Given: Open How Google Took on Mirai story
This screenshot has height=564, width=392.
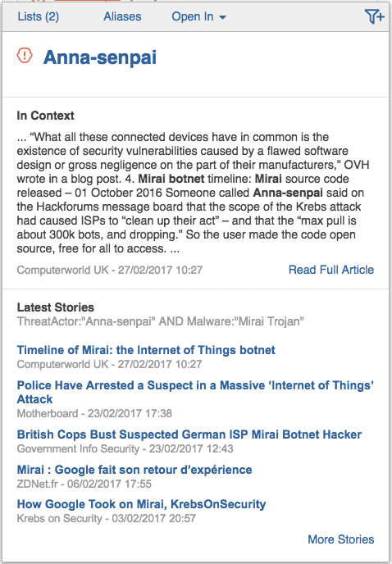Looking at the screenshot, I should click(142, 504).
